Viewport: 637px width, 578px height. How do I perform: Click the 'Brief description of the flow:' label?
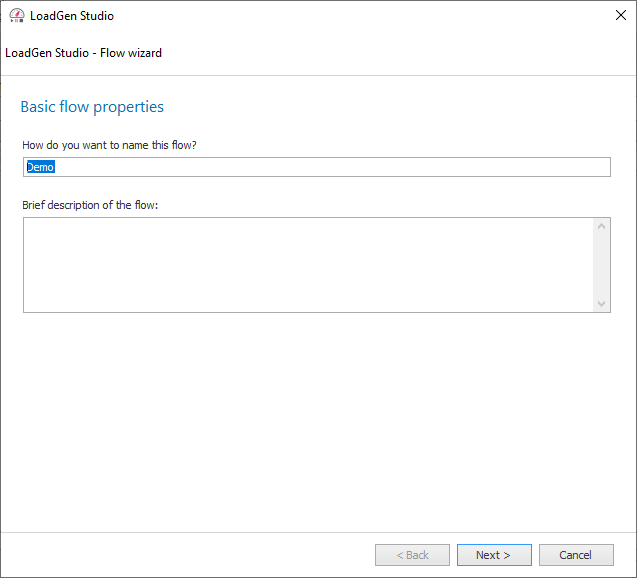coord(90,205)
